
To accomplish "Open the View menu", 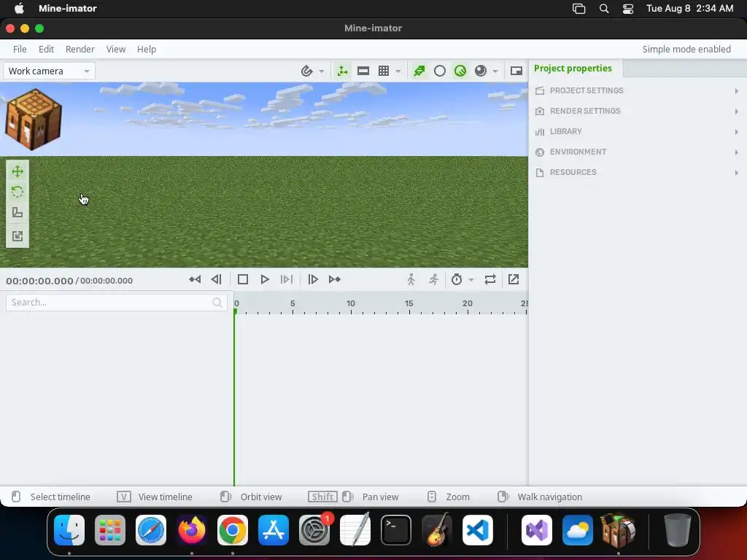I will click(116, 49).
